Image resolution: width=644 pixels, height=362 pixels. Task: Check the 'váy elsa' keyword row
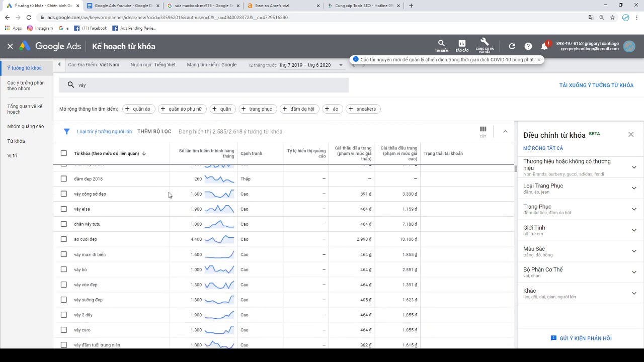pyautogui.click(x=63, y=209)
